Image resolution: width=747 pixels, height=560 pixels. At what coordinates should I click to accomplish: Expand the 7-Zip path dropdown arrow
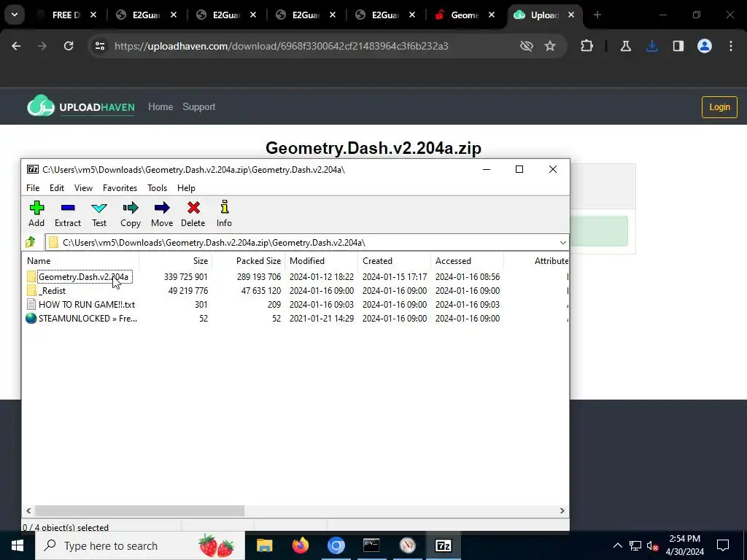(x=562, y=242)
